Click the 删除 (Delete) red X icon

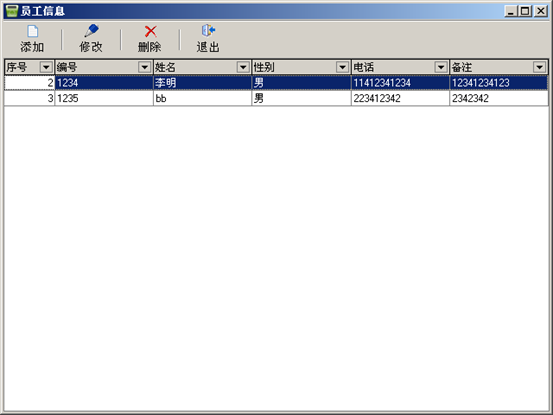pyautogui.click(x=151, y=31)
